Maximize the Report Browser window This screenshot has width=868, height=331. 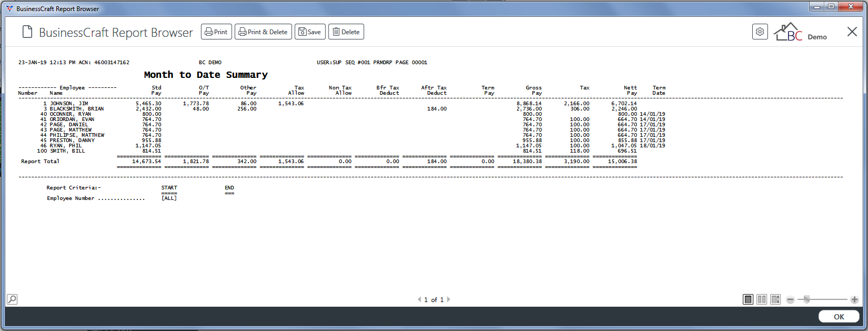831,7
